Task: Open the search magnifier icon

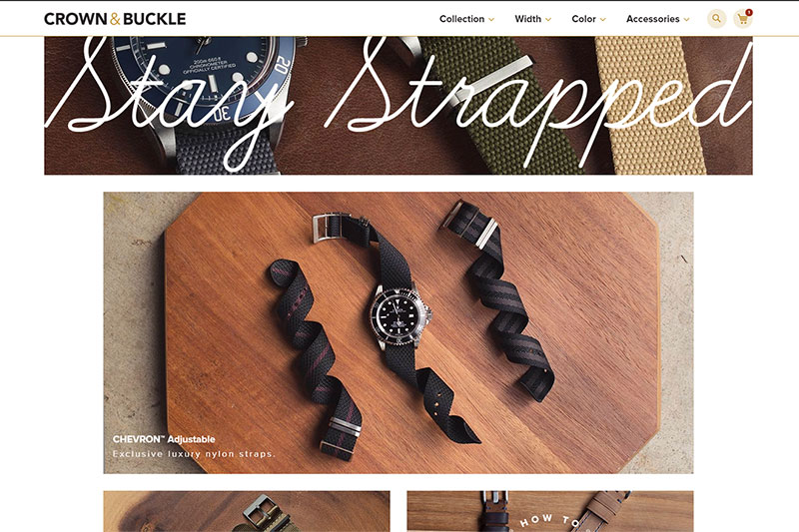Action: tap(716, 19)
